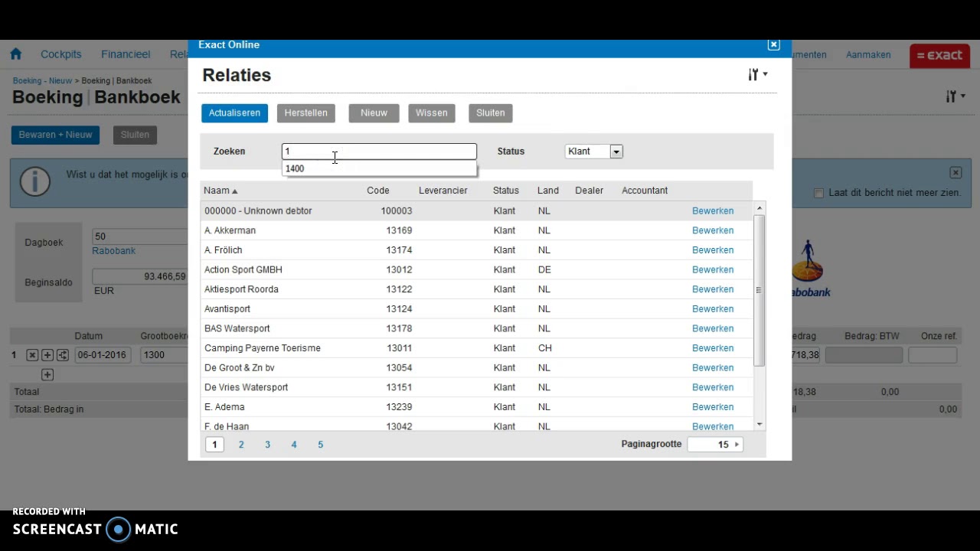Focus the Zoeken search field
The image size is (980, 551).
(x=379, y=152)
